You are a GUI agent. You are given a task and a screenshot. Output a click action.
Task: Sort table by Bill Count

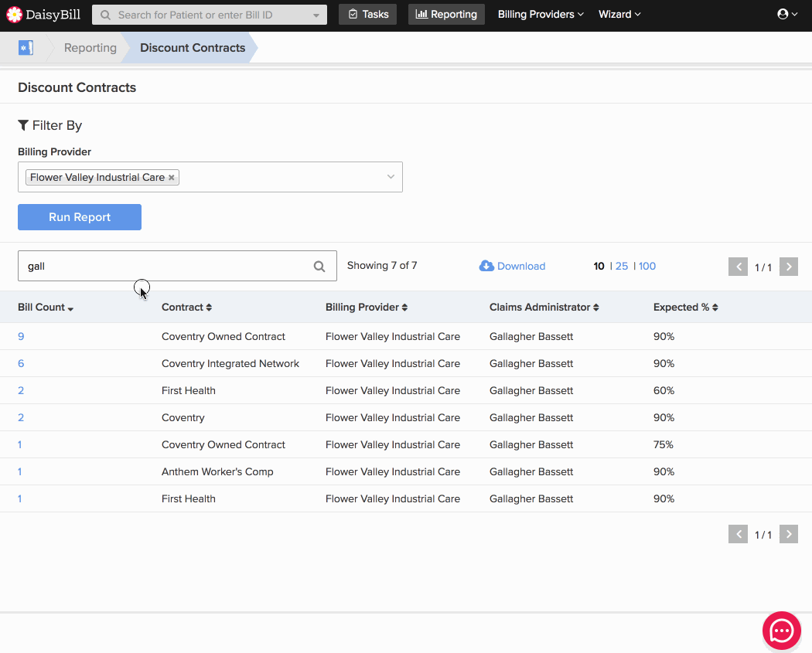pyautogui.click(x=46, y=308)
